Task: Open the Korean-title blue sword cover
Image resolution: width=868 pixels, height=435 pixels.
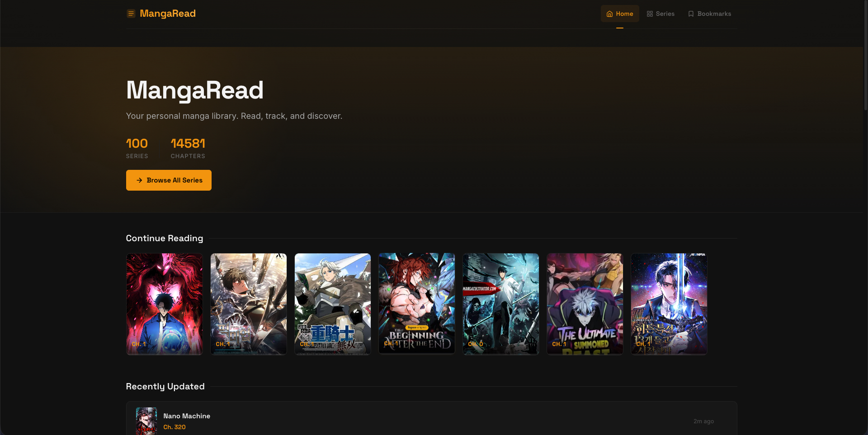Action: (669, 304)
